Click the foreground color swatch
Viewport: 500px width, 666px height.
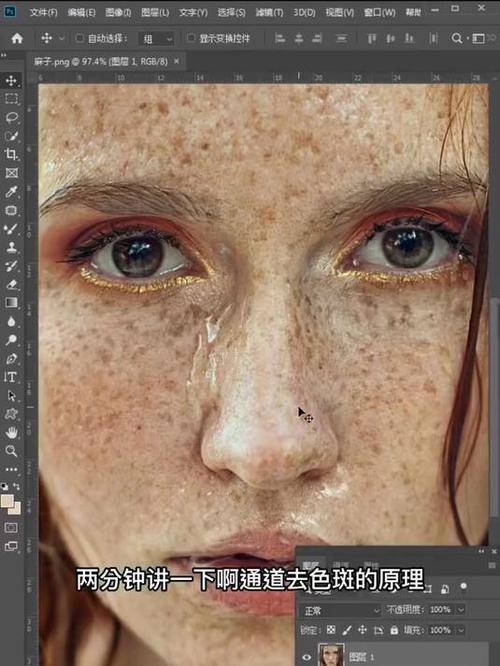point(8,501)
